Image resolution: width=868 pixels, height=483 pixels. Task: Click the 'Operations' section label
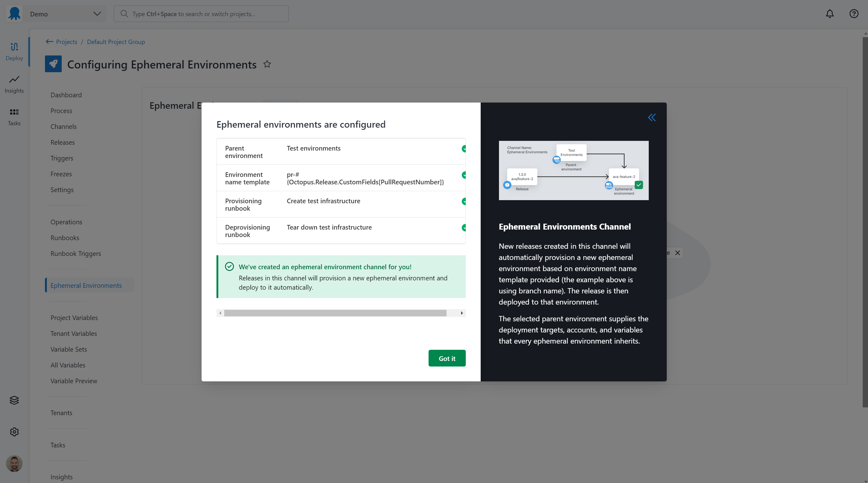pos(66,222)
